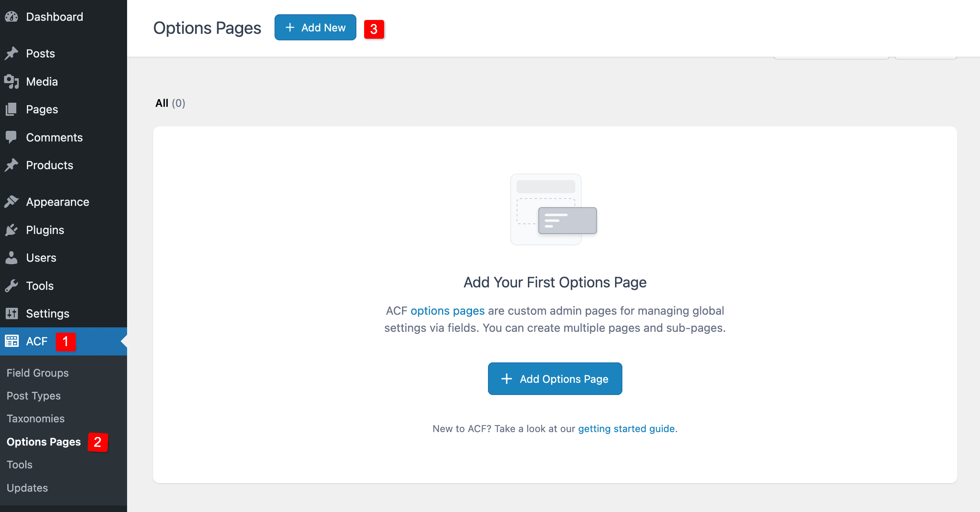Click Tools under ACF submenu
The image size is (980, 512).
pos(20,465)
